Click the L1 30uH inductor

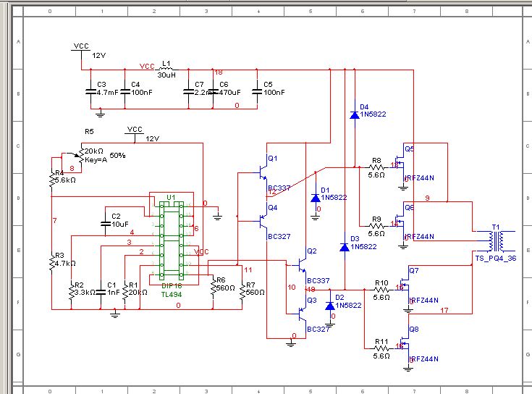166,70
